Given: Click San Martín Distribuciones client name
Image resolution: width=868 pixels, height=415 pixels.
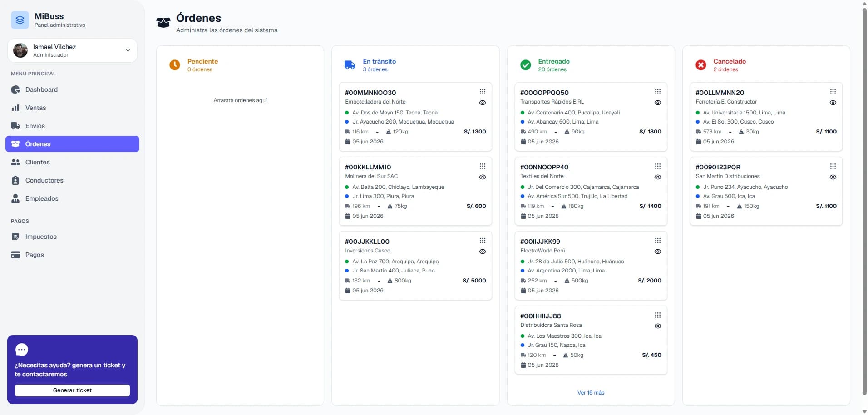Looking at the screenshot, I should point(728,176).
